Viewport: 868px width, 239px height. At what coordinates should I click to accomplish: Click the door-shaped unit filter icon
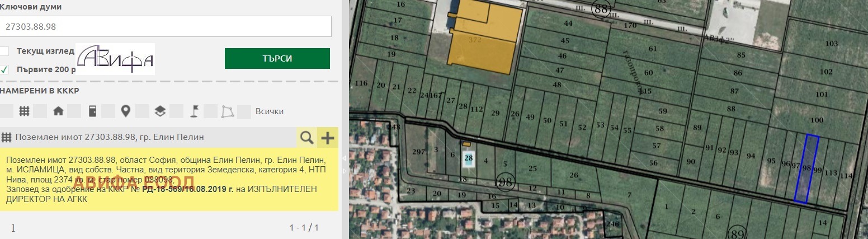(x=92, y=111)
